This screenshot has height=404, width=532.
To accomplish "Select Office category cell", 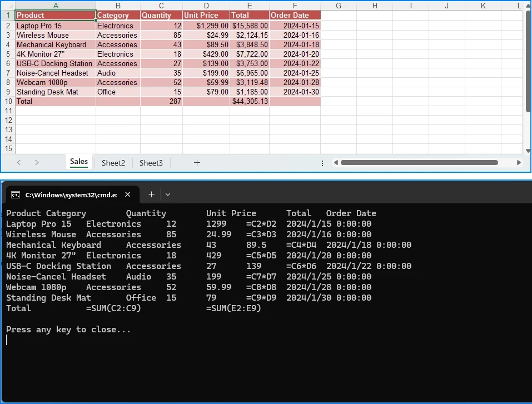I will [x=118, y=92].
